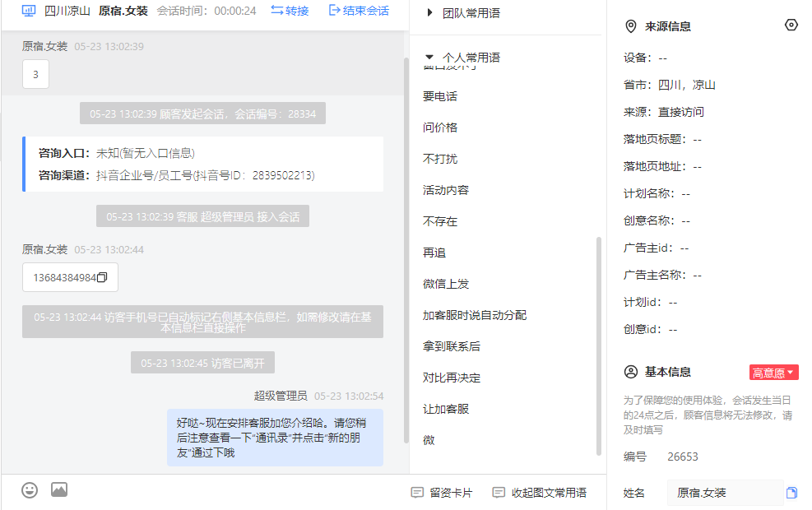The width and height of the screenshot is (812, 510).
Task: Click the 设备 row in 来源信息
Action: point(645,58)
